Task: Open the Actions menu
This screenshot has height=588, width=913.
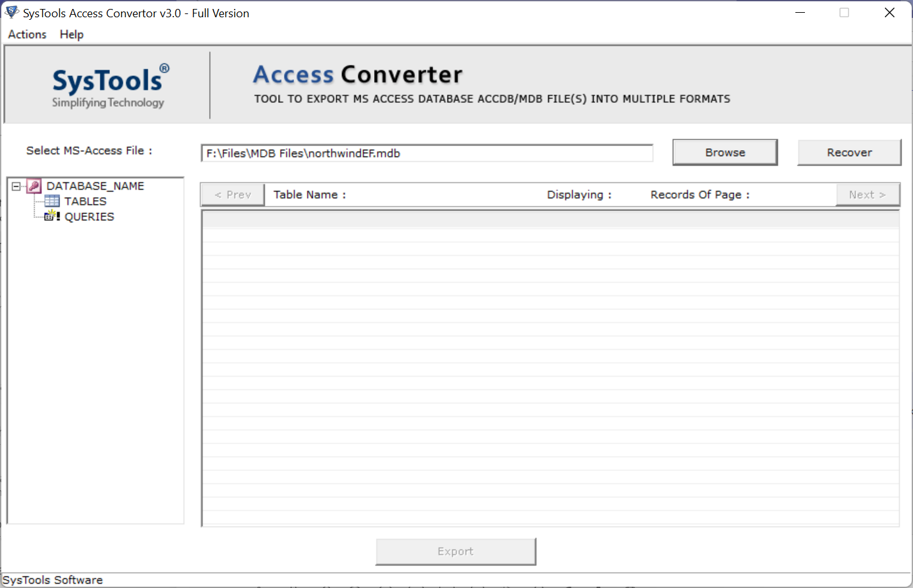Action: point(27,35)
